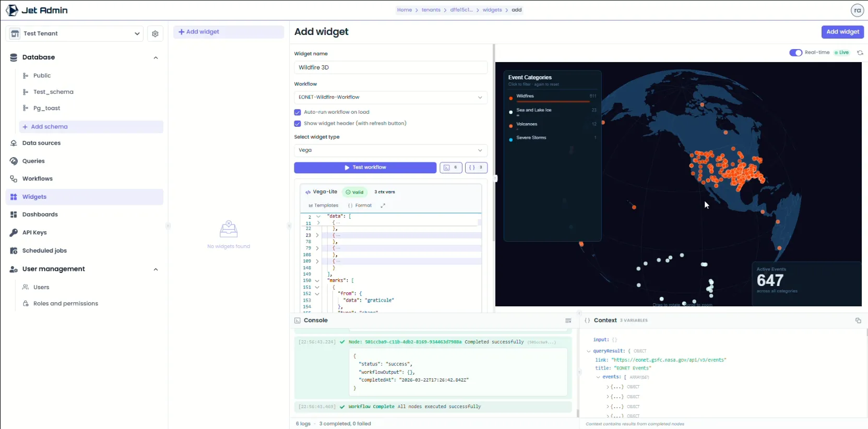
Task: Click the Jet Admin logo
Action: [x=37, y=10]
